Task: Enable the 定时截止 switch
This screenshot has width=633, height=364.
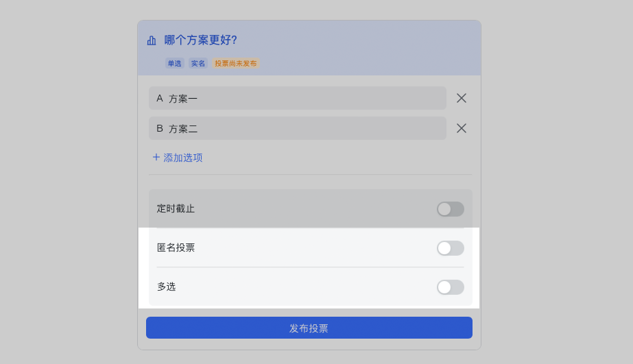Action: pyautogui.click(x=451, y=209)
